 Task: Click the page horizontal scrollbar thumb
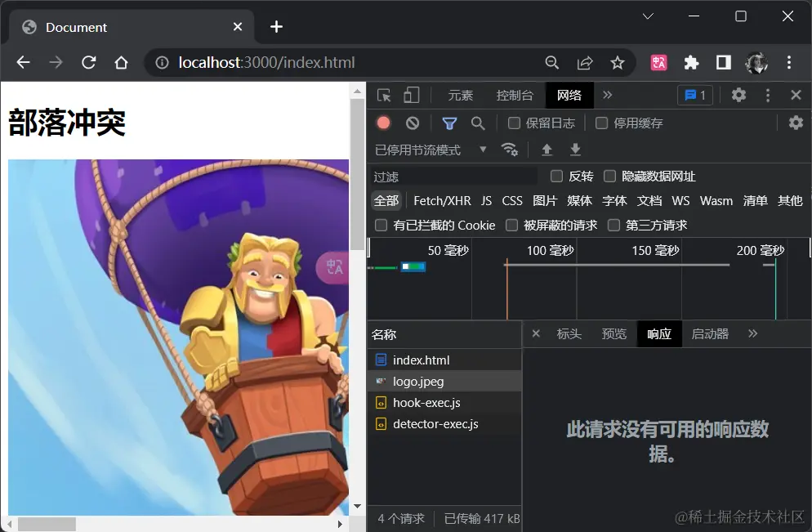(x=47, y=524)
